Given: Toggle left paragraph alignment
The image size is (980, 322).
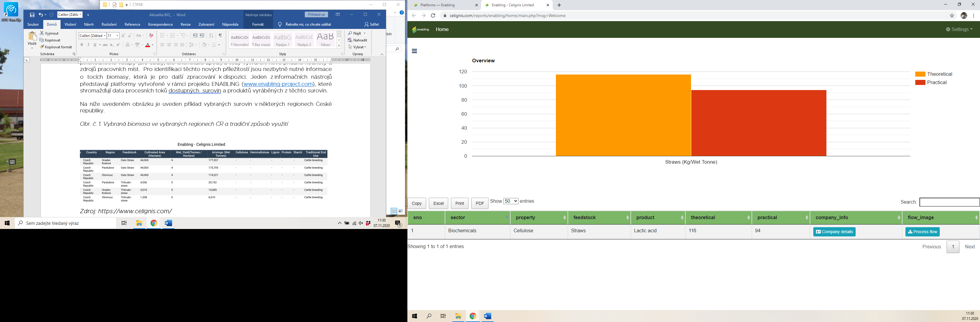Looking at the screenshot, I should 163,45.
